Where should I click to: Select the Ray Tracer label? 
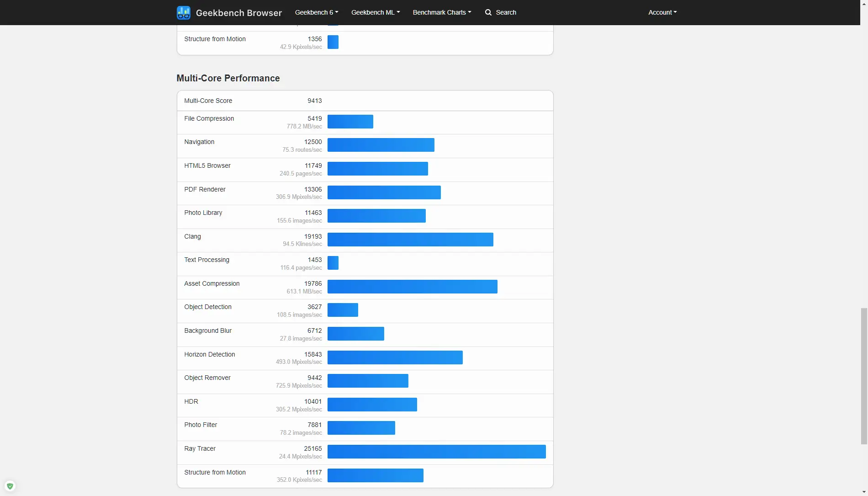(200, 448)
